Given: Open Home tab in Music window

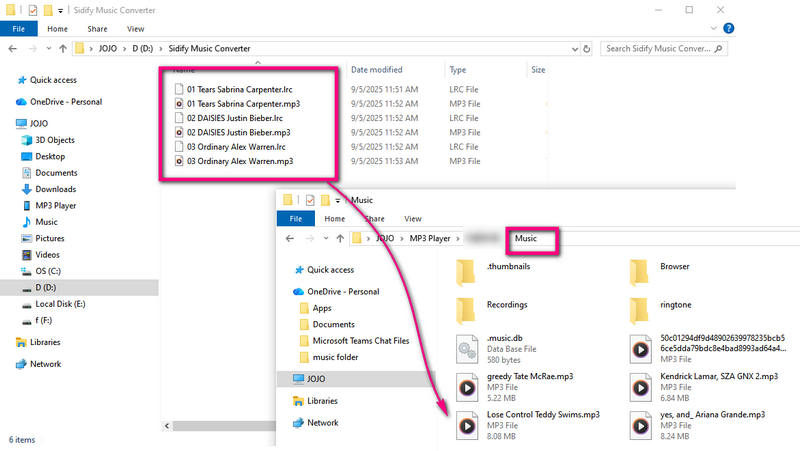Looking at the screenshot, I should click(335, 219).
